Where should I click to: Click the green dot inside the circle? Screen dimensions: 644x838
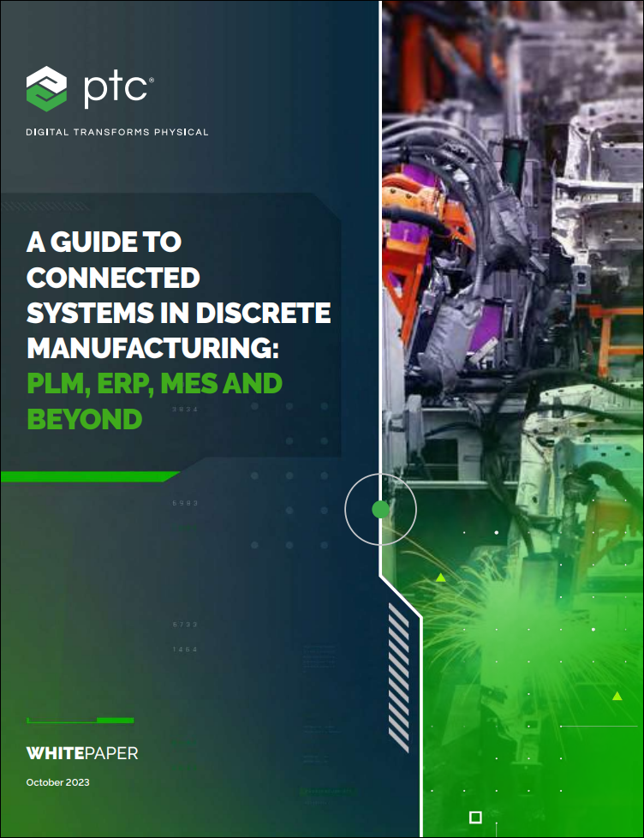[x=380, y=511]
